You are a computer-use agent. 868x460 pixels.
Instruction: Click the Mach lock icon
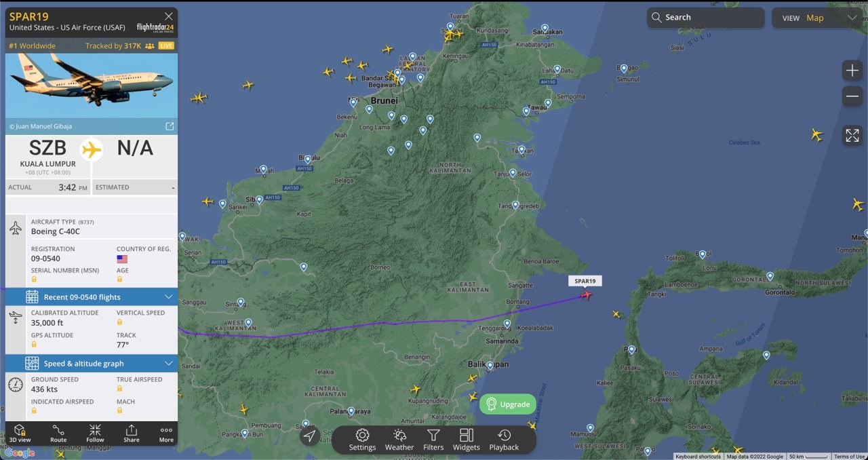(119, 410)
